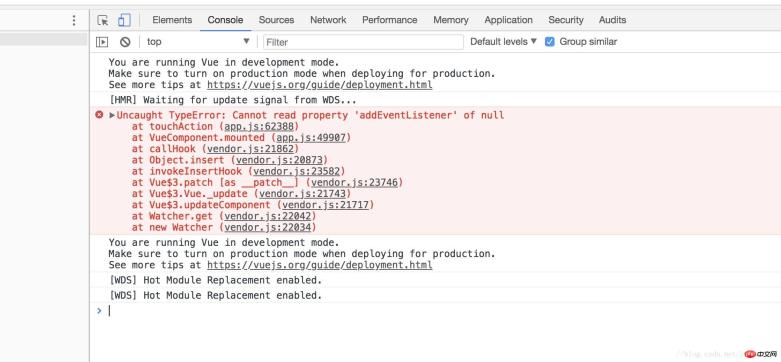Click the Filter input field
The height and width of the screenshot is (362, 781).
[364, 42]
